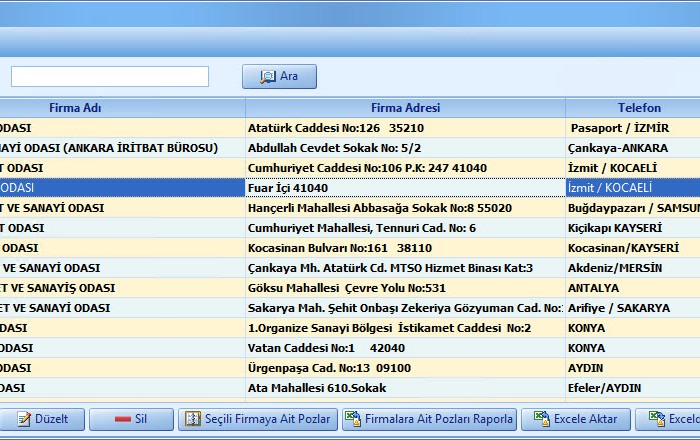Viewport: 700px width, 440px height.
Task: Select the Ürgenpaşa Cad. No:13 address cell
Action: point(405,368)
